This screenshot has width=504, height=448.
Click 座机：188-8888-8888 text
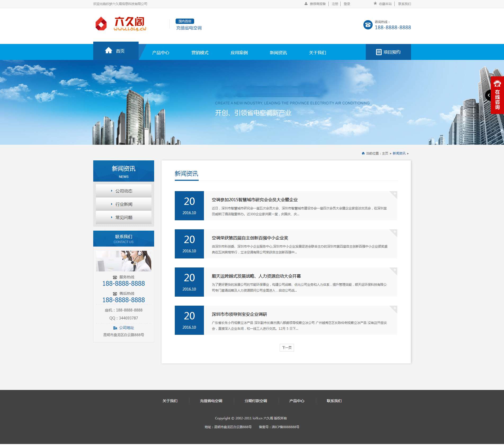124,310
